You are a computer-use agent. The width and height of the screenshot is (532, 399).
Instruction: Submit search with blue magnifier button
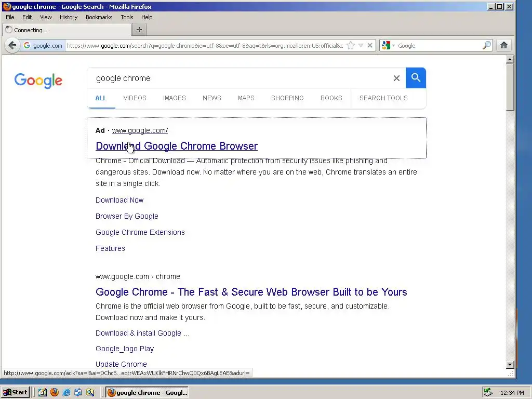(416, 78)
